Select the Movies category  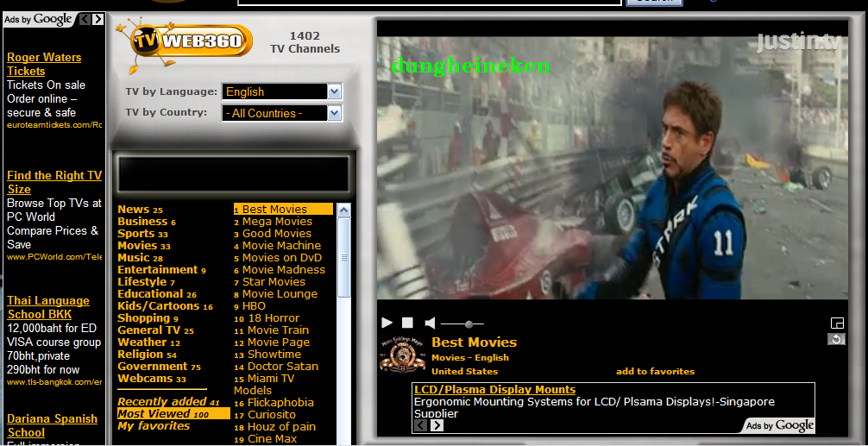tap(144, 246)
